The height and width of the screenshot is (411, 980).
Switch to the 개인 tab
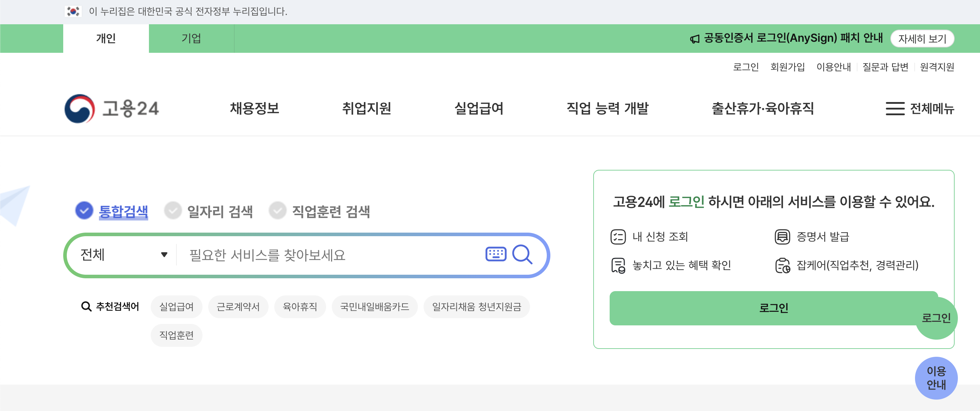tap(105, 38)
